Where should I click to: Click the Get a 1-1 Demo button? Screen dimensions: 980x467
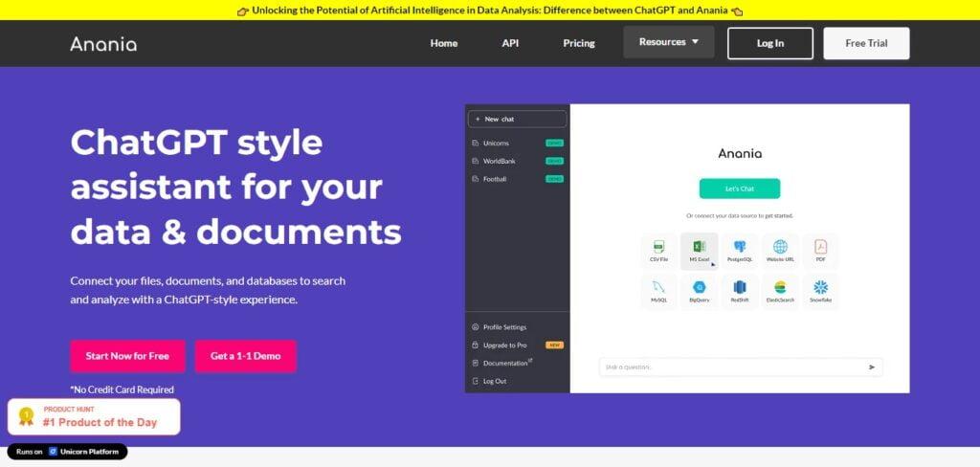(x=246, y=356)
